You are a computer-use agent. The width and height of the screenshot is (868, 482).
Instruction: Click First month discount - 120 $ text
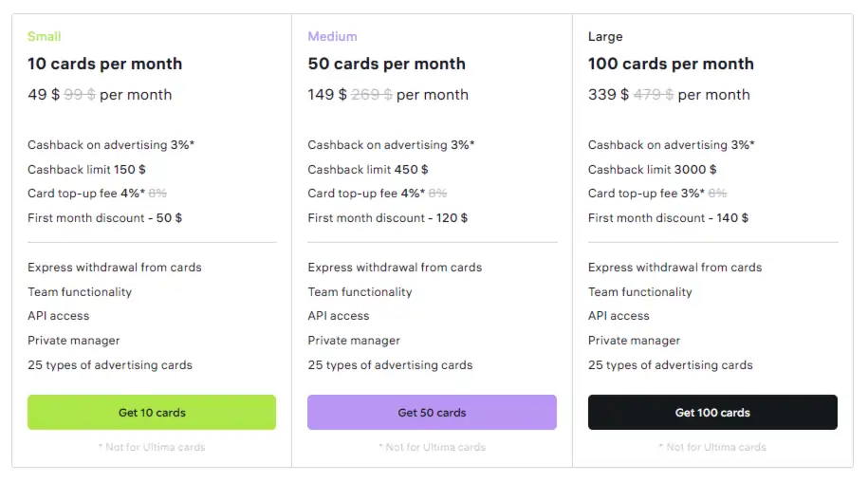[x=387, y=218]
